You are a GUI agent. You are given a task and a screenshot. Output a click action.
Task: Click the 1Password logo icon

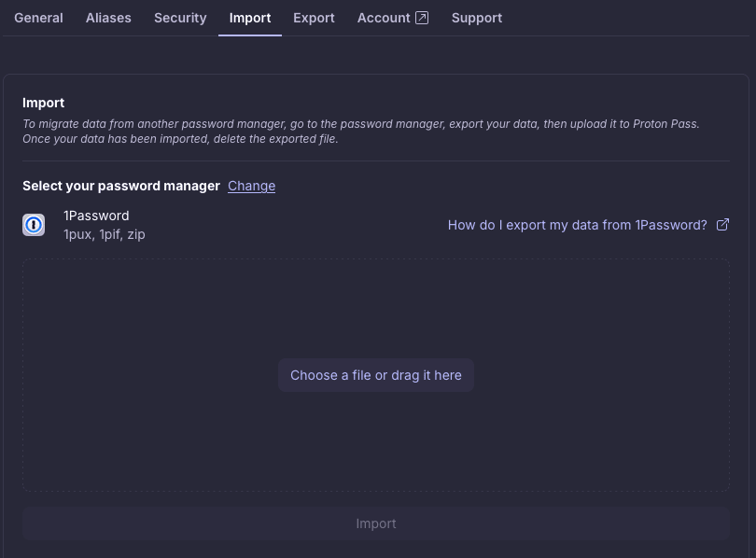coord(34,225)
